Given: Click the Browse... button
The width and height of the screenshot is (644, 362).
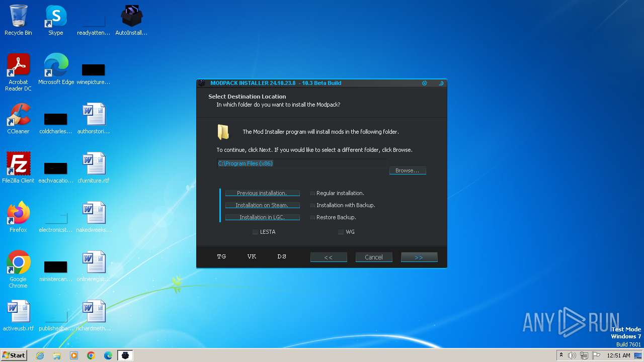Looking at the screenshot, I should point(408,170).
